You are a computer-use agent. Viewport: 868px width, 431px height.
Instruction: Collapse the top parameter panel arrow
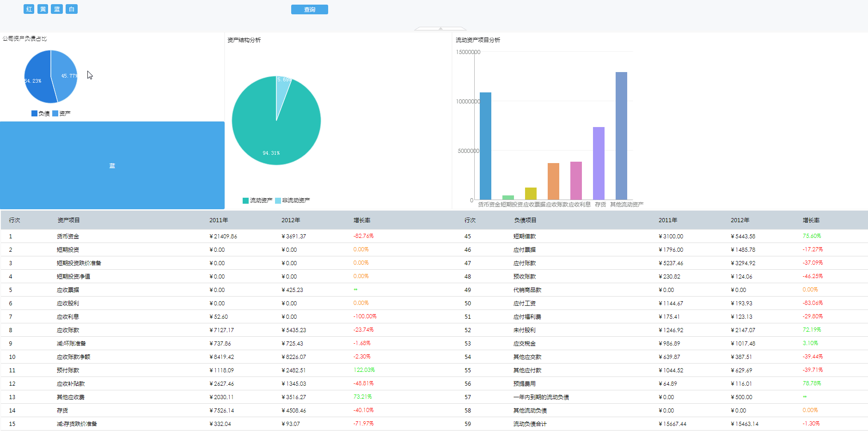[440, 29]
